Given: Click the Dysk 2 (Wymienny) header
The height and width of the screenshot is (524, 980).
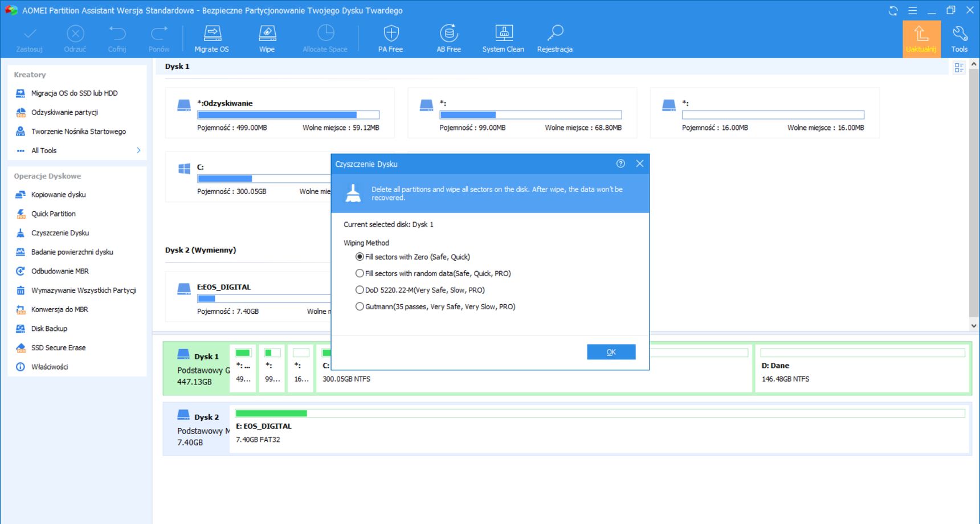Looking at the screenshot, I should (x=201, y=250).
